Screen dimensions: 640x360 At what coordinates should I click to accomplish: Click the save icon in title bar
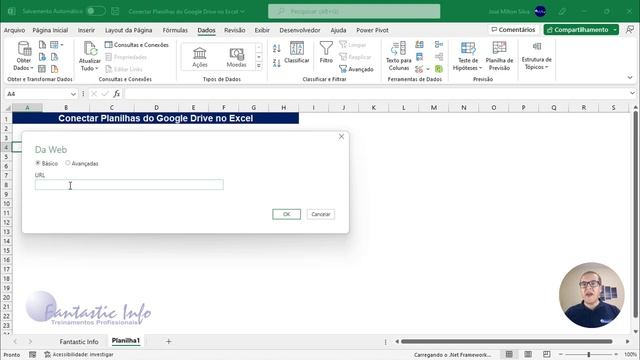pos(115,11)
